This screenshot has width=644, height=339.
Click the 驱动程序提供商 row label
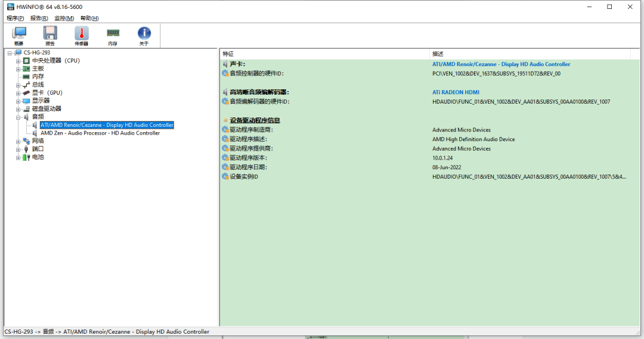pyautogui.click(x=251, y=148)
